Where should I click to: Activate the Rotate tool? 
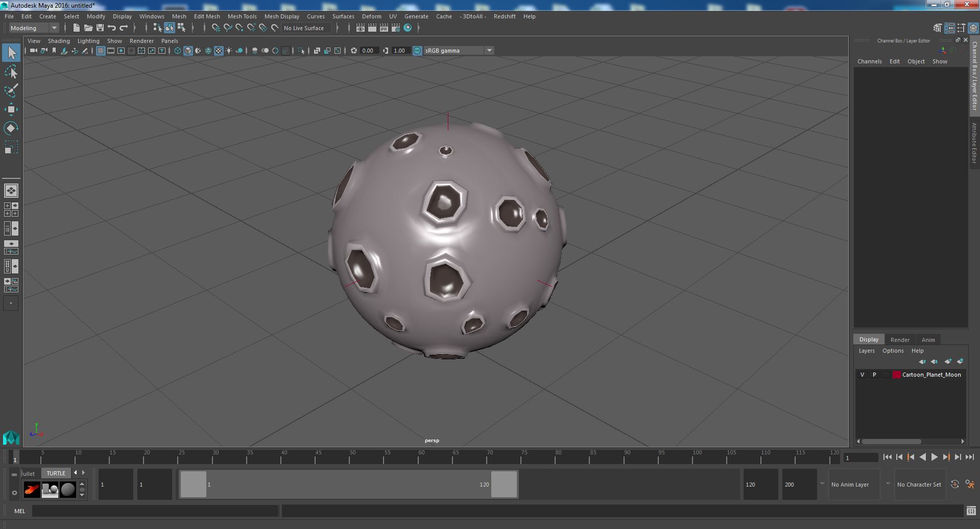coord(11,128)
